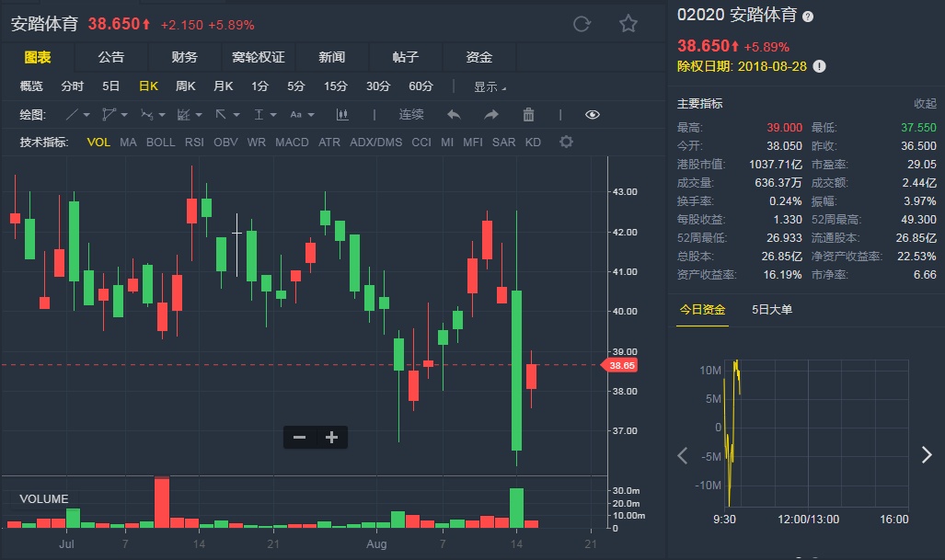Select 月K monthly candlestick period

(223, 86)
